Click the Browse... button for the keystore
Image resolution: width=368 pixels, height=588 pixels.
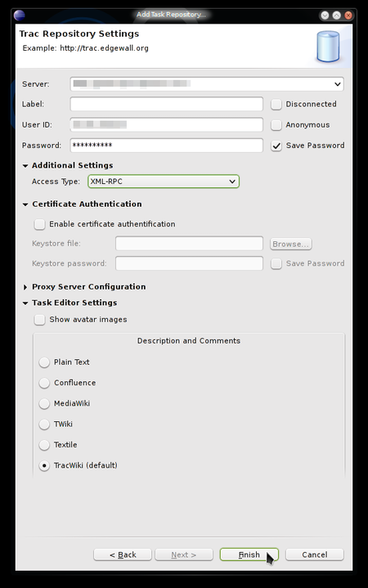(x=291, y=244)
